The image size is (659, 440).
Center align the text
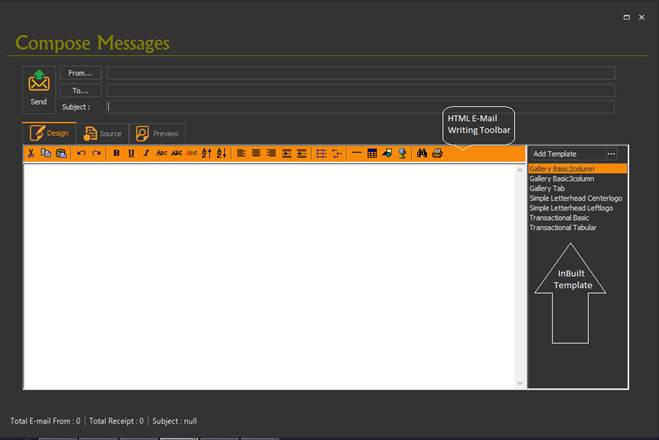(256, 153)
